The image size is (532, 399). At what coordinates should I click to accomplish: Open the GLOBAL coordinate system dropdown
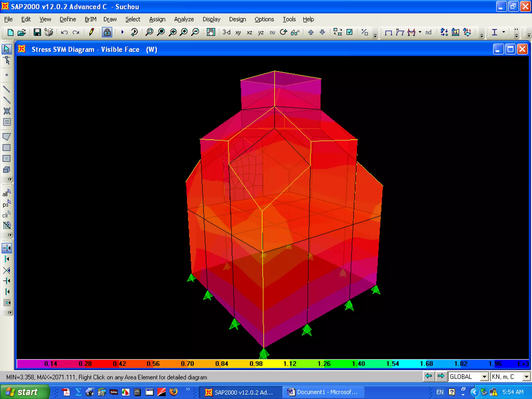[484, 377]
